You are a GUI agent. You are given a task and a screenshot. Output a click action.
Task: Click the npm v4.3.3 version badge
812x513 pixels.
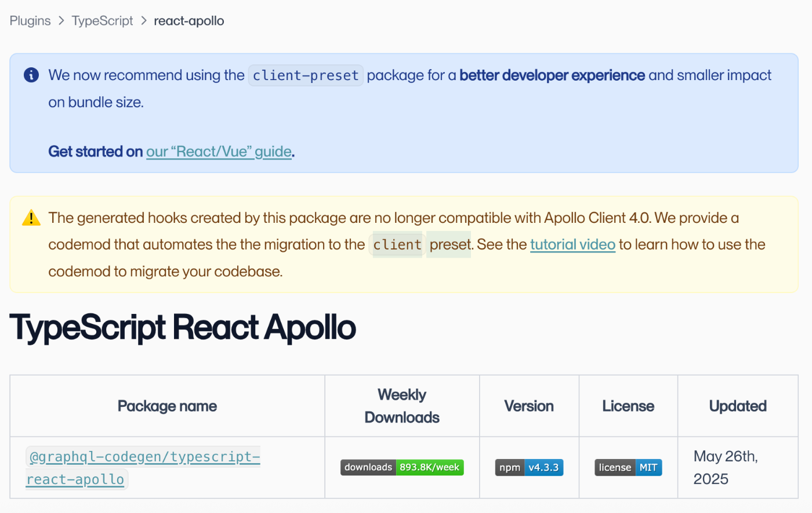pos(529,467)
